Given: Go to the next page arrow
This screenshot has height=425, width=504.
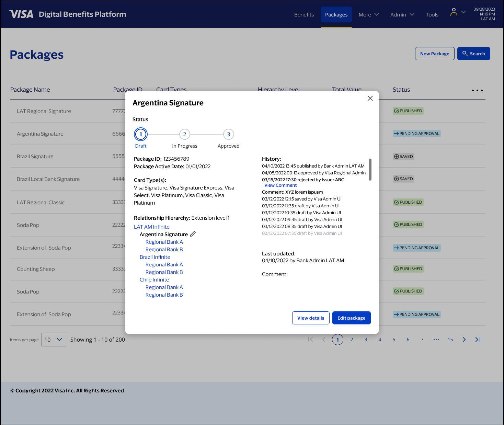Looking at the screenshot, I should (464, 340).
